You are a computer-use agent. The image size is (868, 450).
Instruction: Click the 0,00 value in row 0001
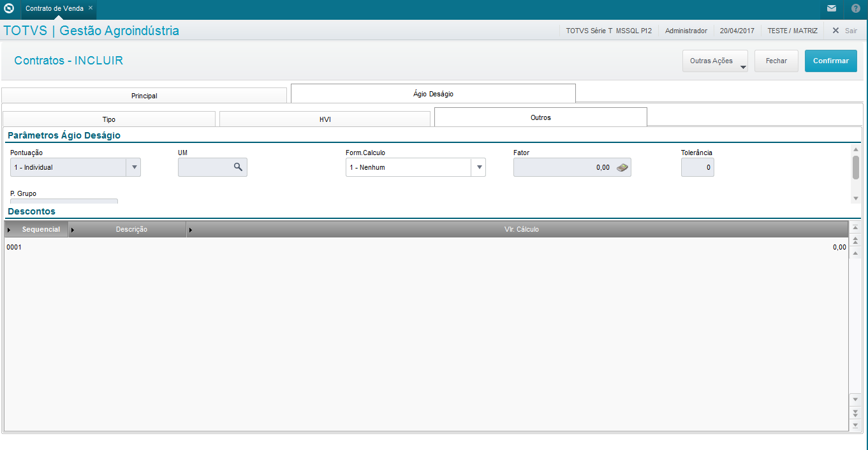click(839, 247)
